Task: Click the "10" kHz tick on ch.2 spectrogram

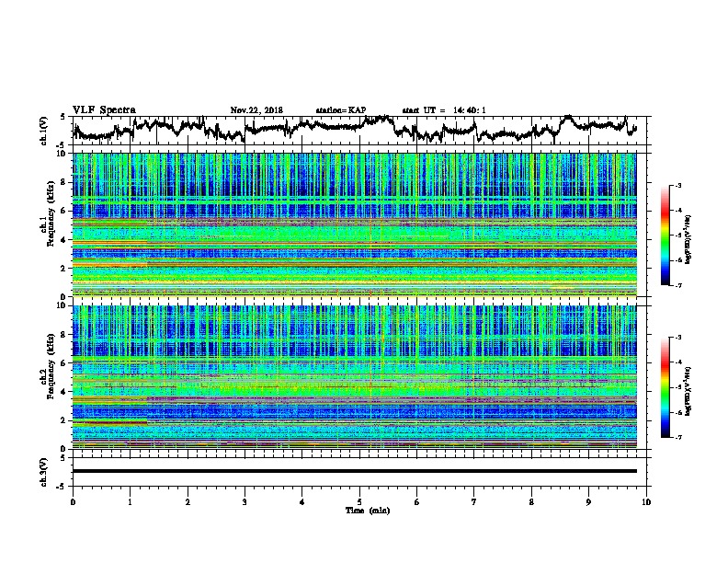Action: click(x=63, y=305)
